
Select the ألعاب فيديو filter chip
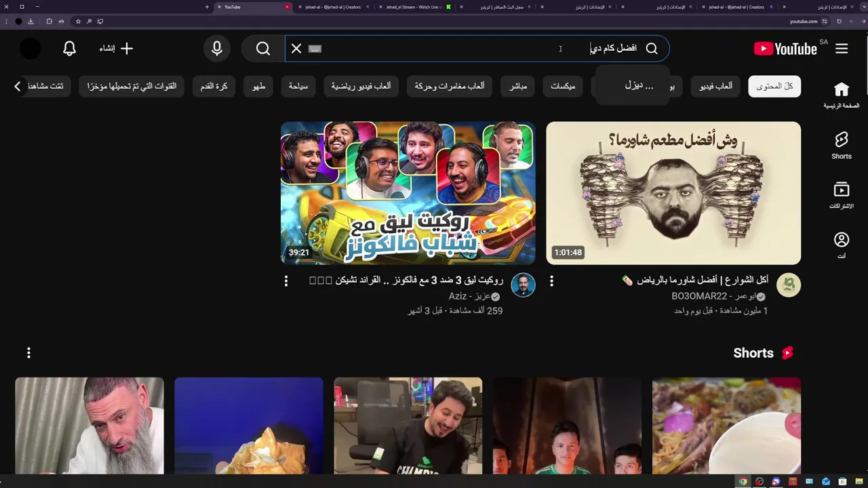pos(716,87)
